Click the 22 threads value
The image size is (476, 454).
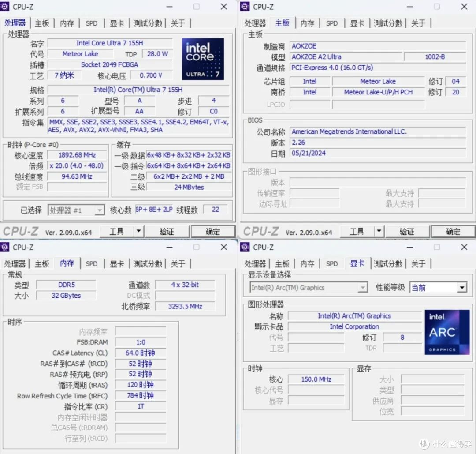[x=215, y=210]
